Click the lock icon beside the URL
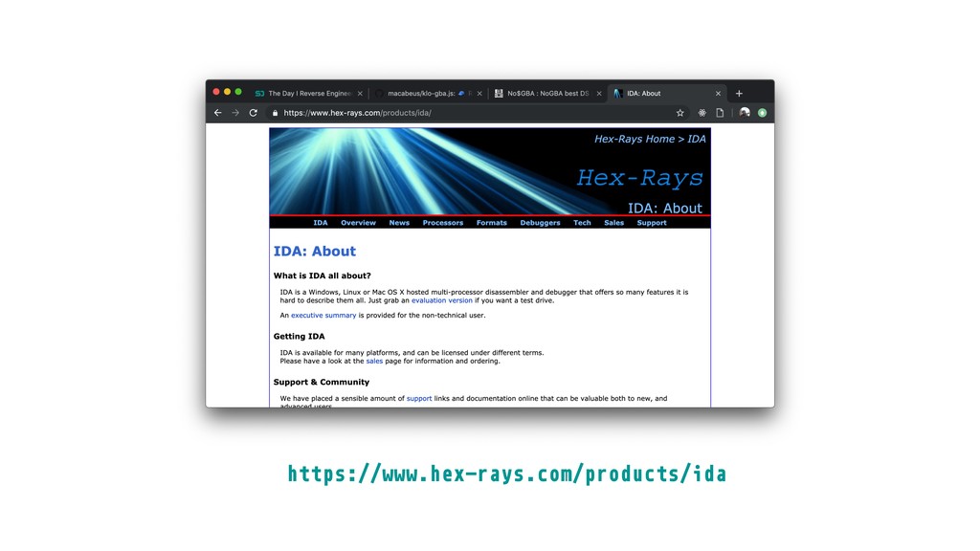This screenshot has height=551, width=980. 275,113
